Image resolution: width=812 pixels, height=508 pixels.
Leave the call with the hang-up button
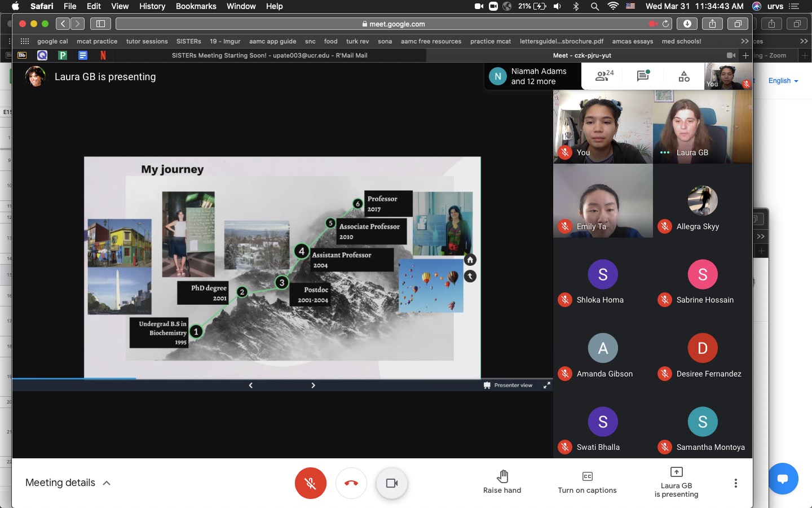click(351, 483)
